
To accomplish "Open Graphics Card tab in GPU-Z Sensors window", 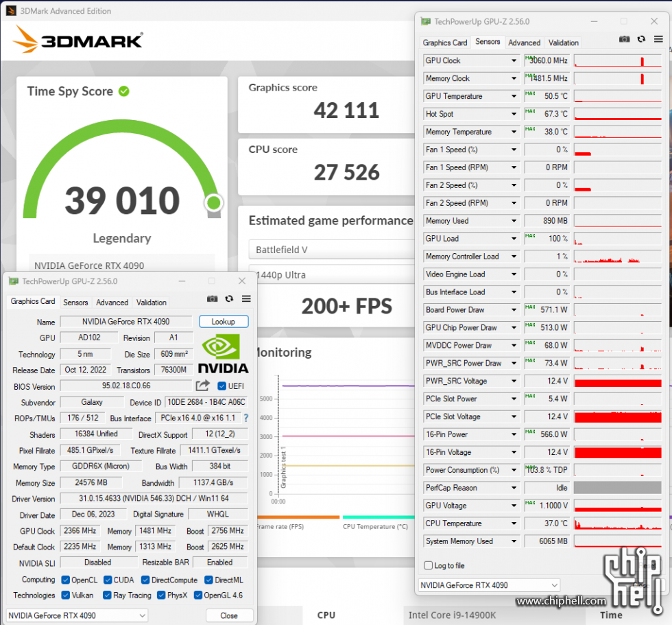I will [x=445, y=43].
